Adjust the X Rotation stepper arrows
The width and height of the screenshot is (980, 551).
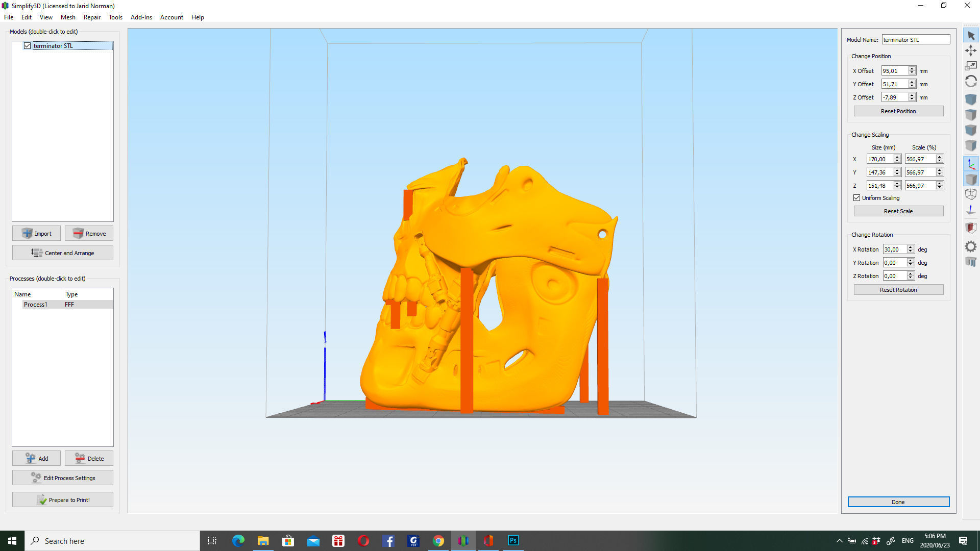click(910, 249)
